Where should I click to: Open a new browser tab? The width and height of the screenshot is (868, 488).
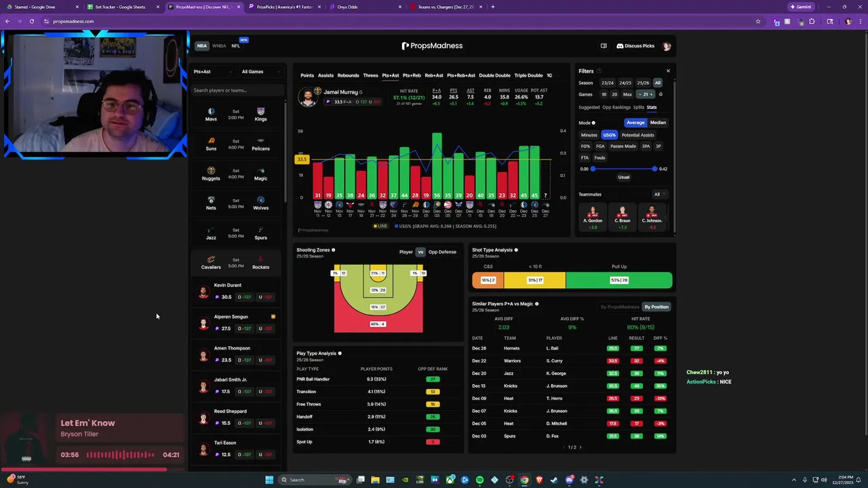pos(492,7)
